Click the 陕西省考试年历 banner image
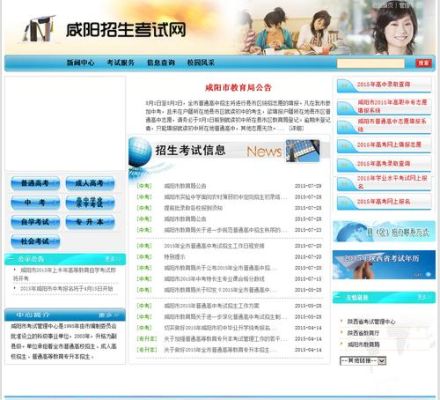 pos(384,265)
